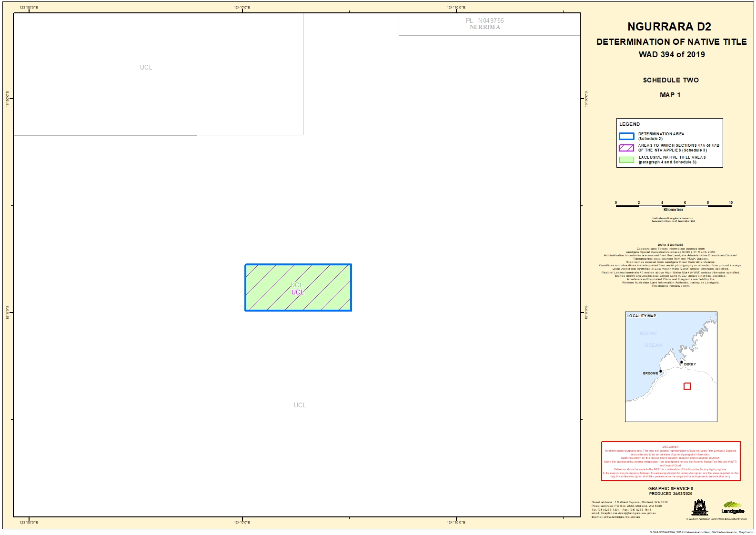The width and height of the screenshot is (756, 535).
Task: Click the Data Sources heading
Action: coord(670,245)
